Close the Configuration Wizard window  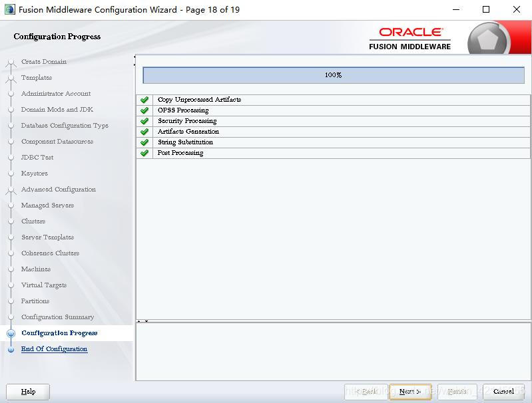[517, 9]
